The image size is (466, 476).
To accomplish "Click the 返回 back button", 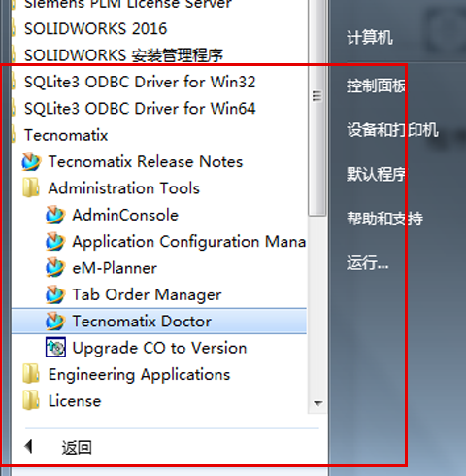I will tap(58, 447).
